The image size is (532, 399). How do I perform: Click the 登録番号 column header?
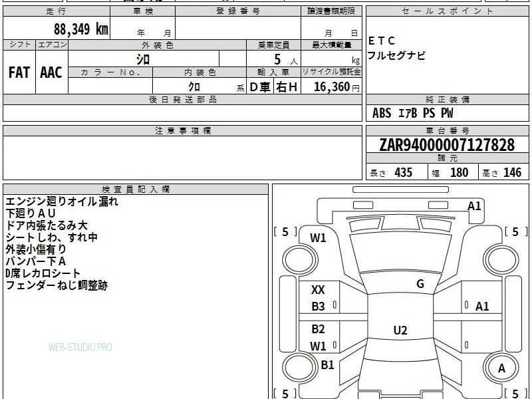pos(238,11)
